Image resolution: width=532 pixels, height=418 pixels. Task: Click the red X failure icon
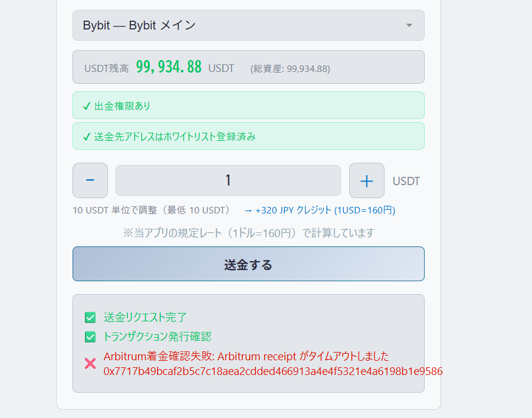pyautogui.click(x=90, y=364)
